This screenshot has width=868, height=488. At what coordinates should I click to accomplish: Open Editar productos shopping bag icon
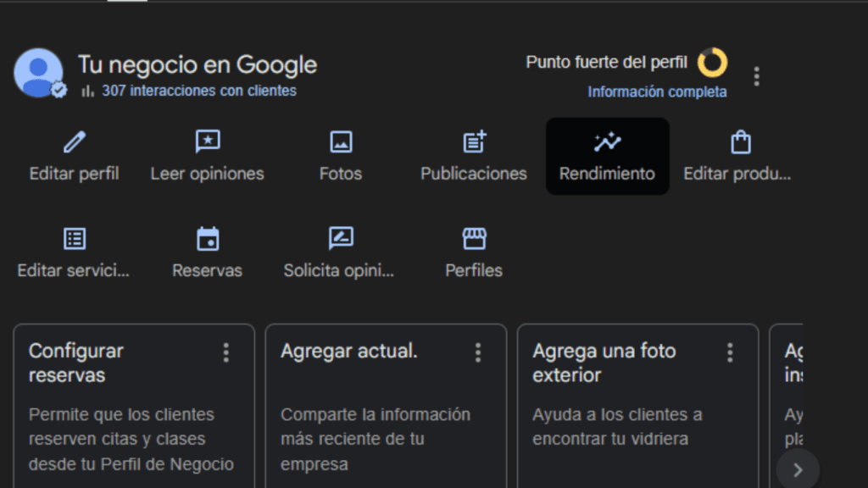(x=741, y=141)
